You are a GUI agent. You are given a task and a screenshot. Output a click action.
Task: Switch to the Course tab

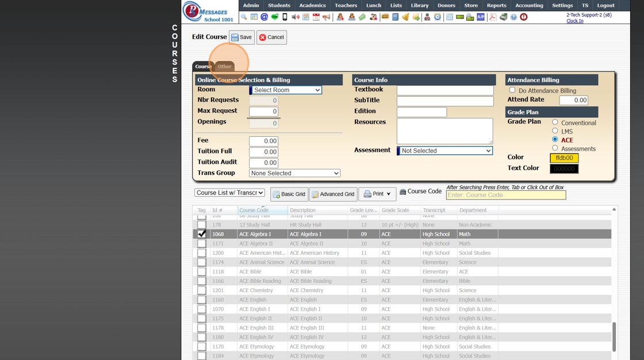click(204, 66)
